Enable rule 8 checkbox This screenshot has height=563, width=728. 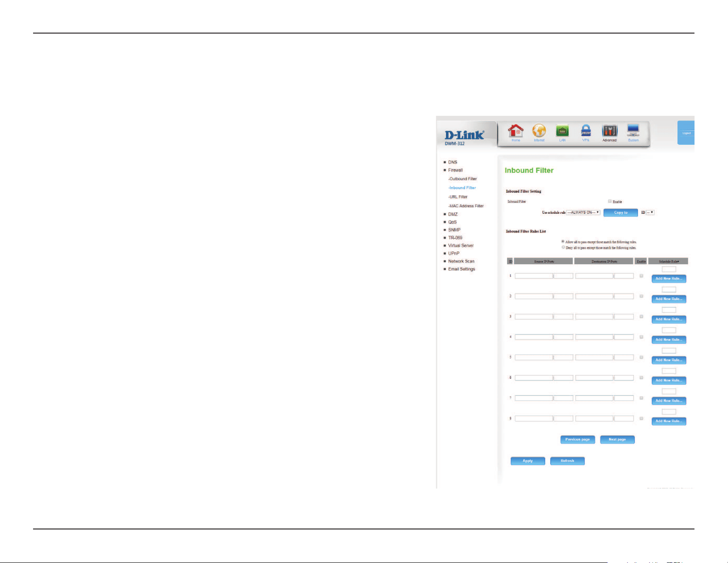click(641, 419)
